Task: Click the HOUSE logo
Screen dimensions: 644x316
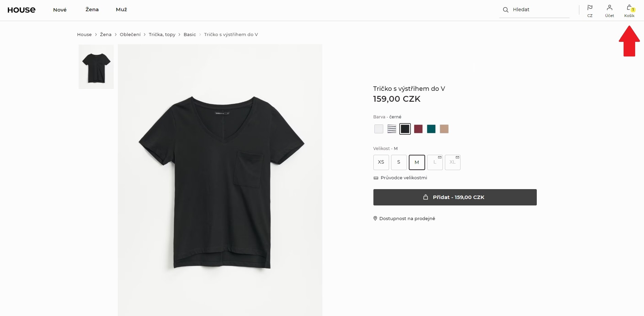Action: point(21,10)
